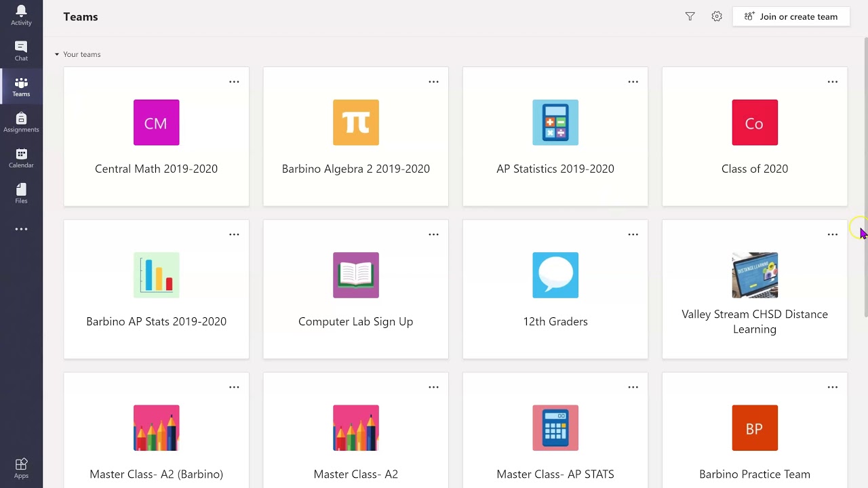
Task: Select the Teams sidebar icon
Action: (21, 87)
